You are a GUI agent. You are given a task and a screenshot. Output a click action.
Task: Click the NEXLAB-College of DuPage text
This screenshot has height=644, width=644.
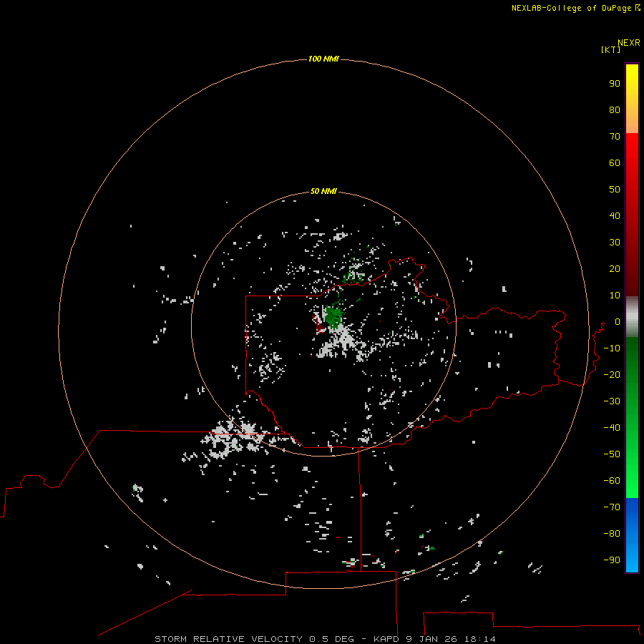tap(571, 8)
